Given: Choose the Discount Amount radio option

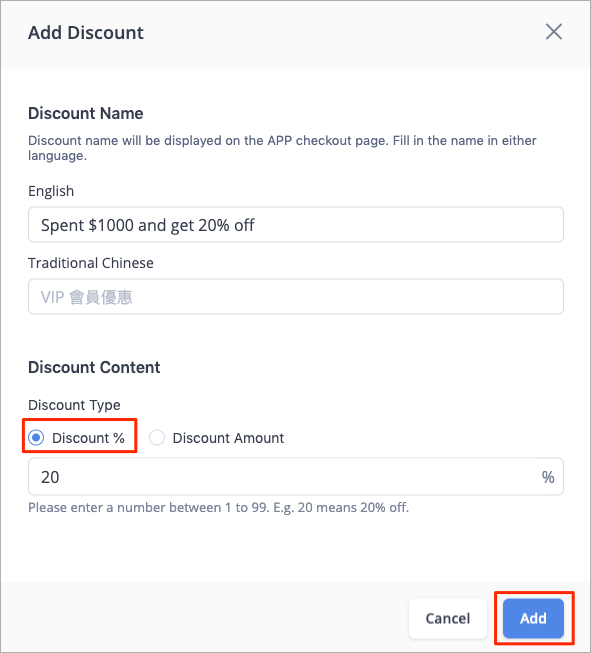Looking at the screenshot, I should coord(157,438).
